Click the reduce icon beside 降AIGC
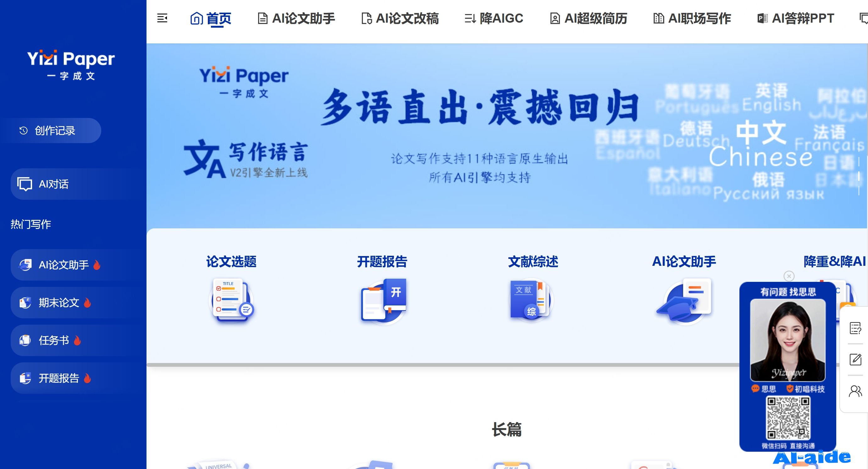The image size is (868, 469). click(x=470, y=19)
